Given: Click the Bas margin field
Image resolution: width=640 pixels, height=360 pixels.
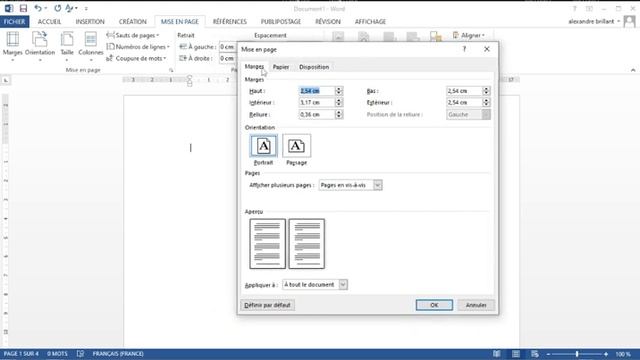Looking at the screenshot, I should tap(464, 91).
